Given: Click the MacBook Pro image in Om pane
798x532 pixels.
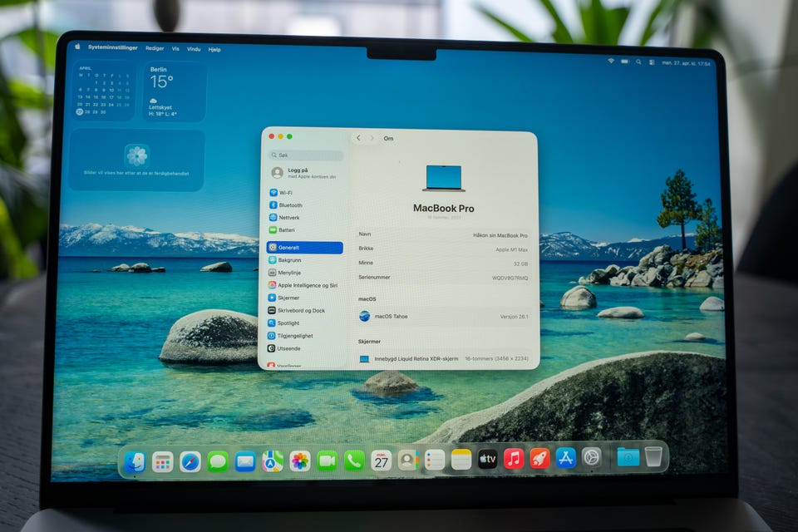Looking at the screenshot, I should coord(444,178).
